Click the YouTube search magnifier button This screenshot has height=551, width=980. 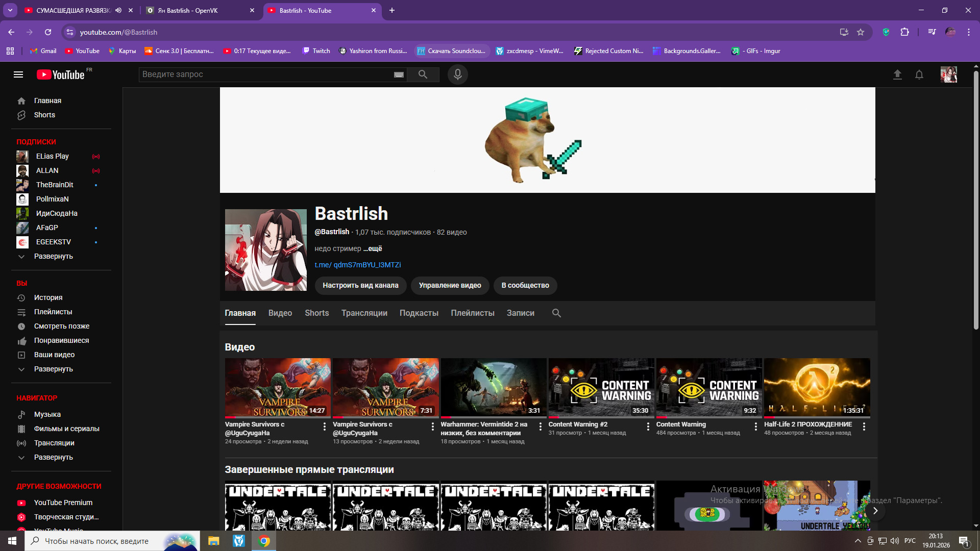coord(423,74)
